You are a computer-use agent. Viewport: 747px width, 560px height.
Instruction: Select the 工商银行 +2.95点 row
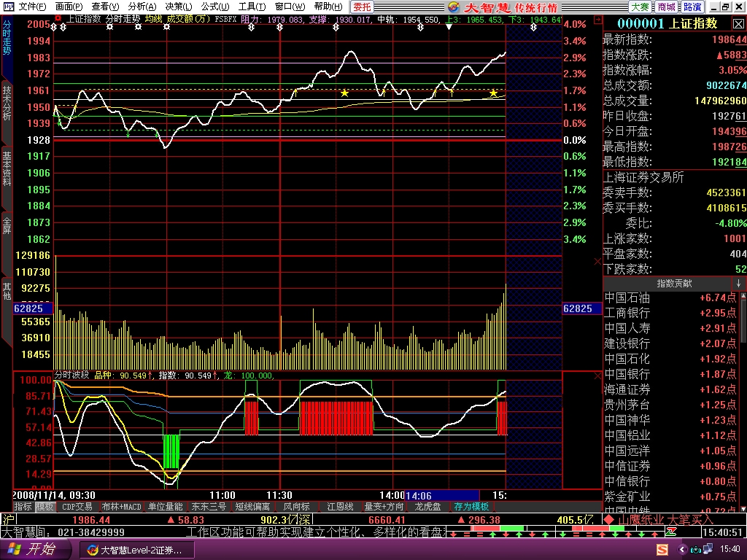click(x=671, y=314)
